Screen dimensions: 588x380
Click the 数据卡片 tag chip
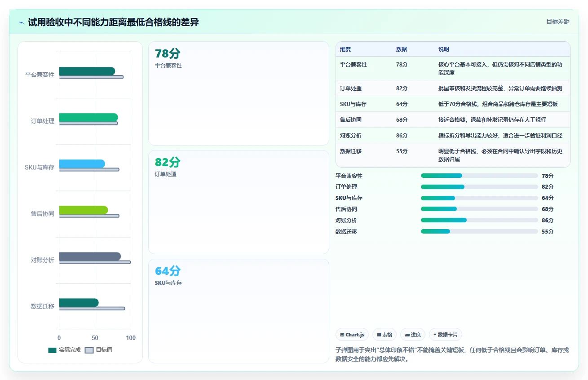pos(446,335)
